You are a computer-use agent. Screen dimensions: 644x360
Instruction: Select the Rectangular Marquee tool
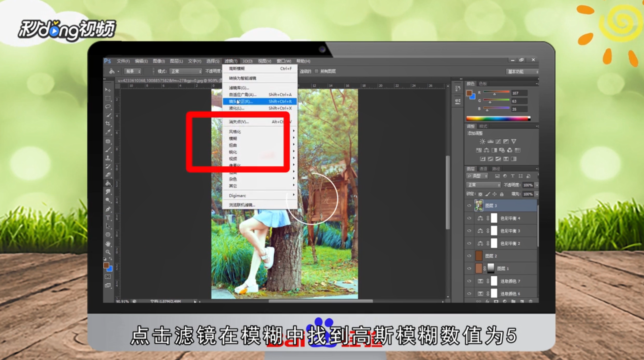tap(108, 98)
